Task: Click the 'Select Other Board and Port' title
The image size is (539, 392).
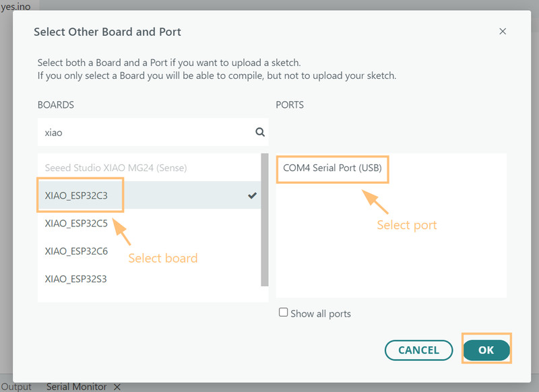Action: click(107, 32)
